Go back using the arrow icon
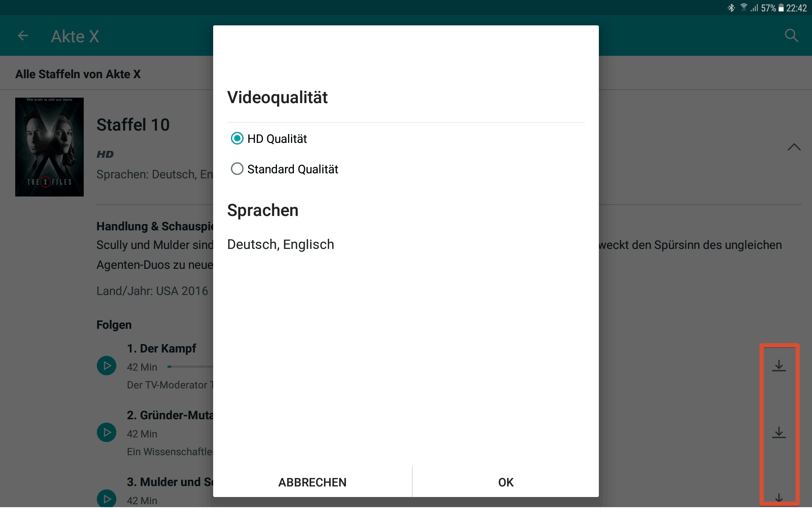812x508 pixels. point(23,36)
